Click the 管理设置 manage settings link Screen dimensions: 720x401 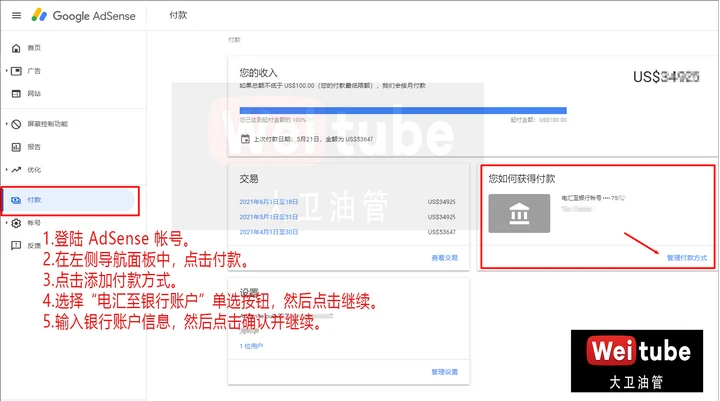[x=444, y=372]
